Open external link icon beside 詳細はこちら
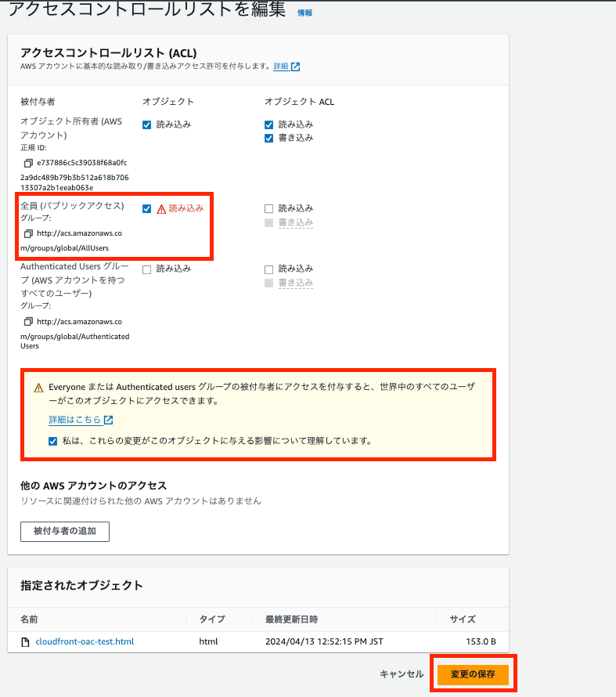 click(108, 420)
